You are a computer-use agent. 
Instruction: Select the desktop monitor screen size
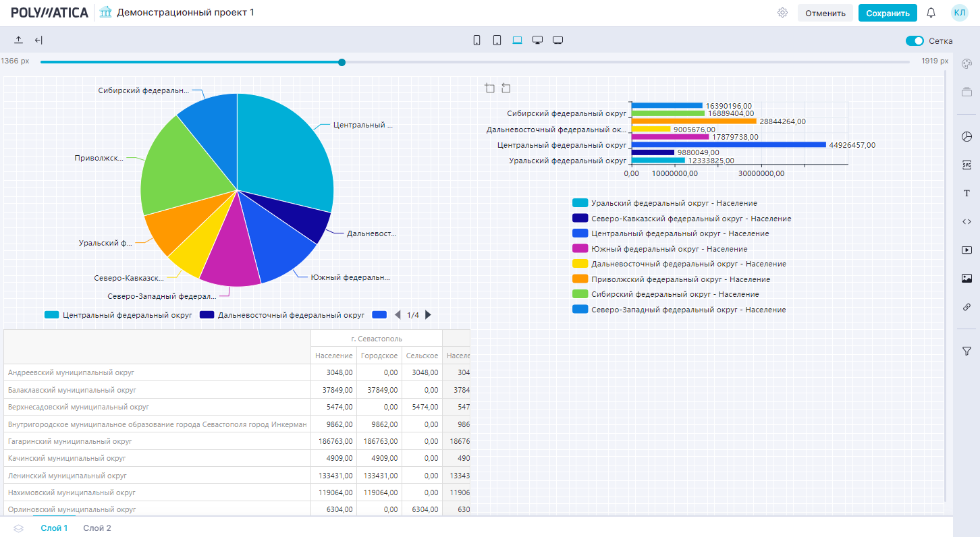click(537, 40)
